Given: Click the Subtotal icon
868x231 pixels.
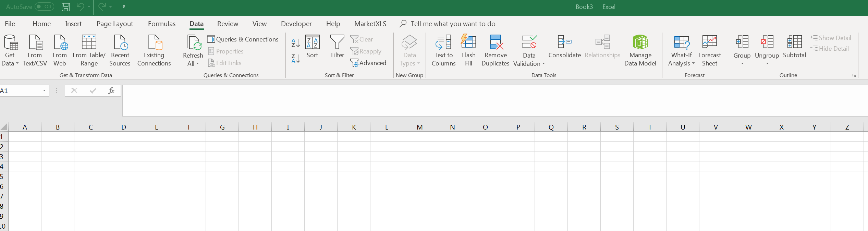Looking at the screenshot, I should 794,42.
